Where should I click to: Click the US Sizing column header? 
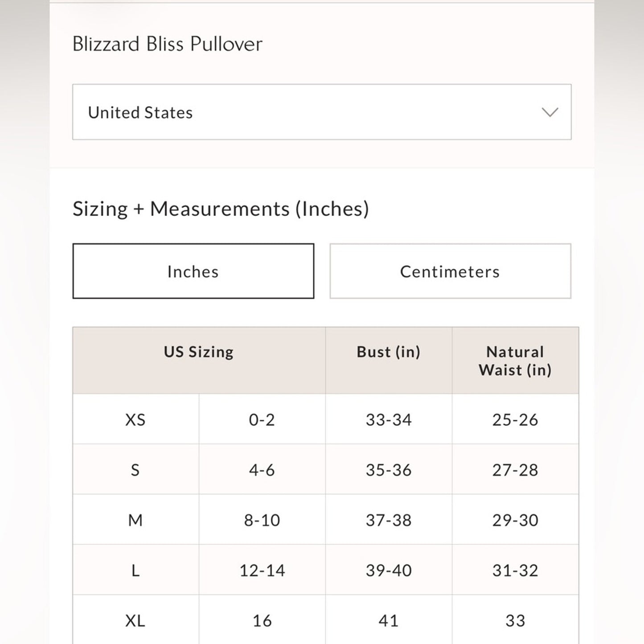(x=198, y=352)
